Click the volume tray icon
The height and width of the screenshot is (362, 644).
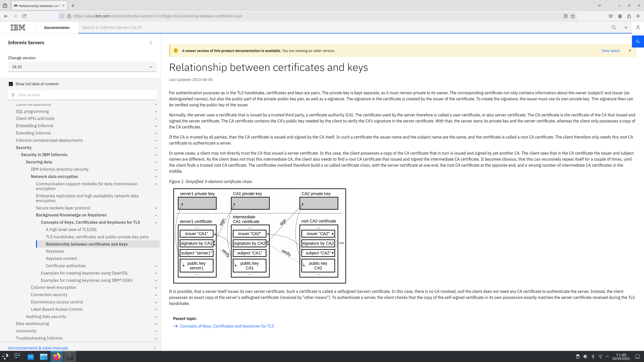pos(585,356)
